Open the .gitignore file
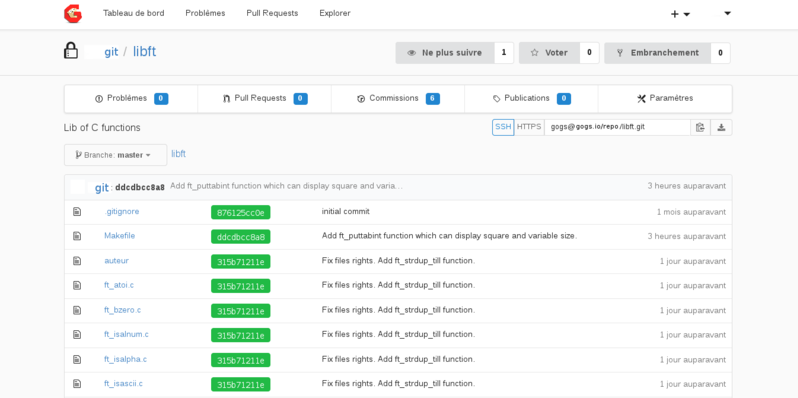Screen dimensions: 798x398 [122, 211]
